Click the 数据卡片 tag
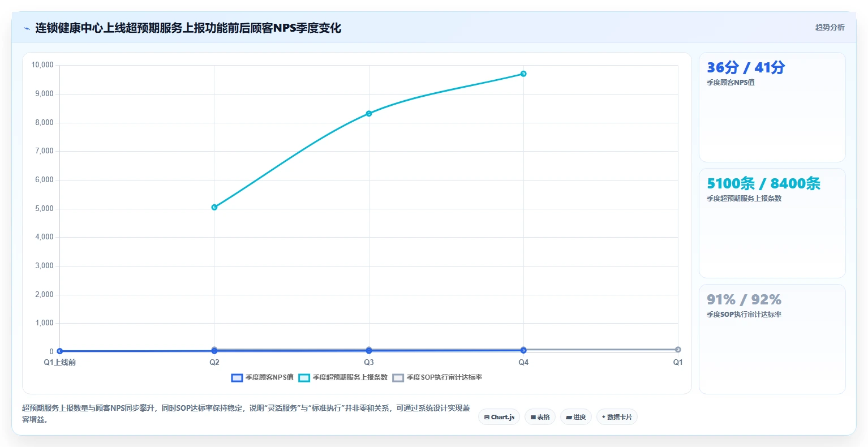868x447 pixels. click(x=617, y=417)
